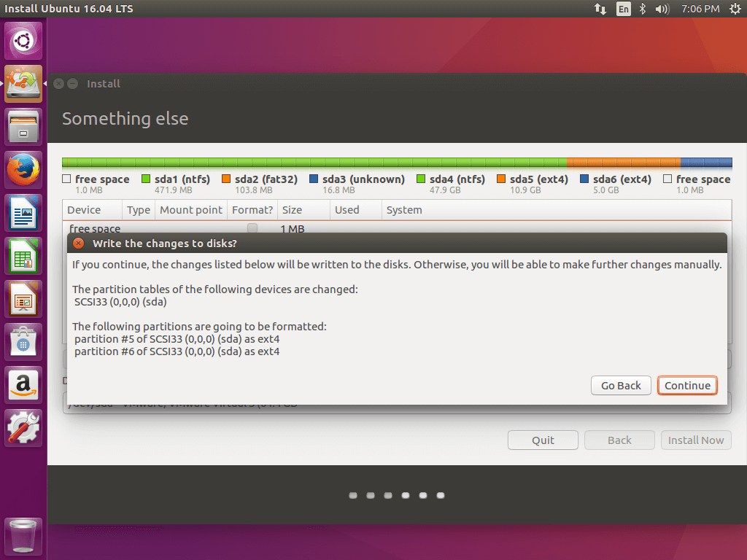747x560 pixels.
Task: Minimize the Install window
Action: (73, 84)
